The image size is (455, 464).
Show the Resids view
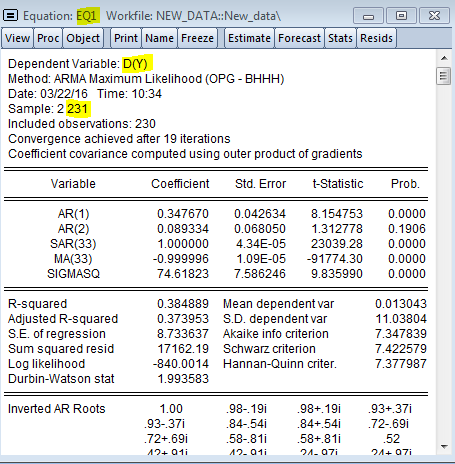coord(376,38)
